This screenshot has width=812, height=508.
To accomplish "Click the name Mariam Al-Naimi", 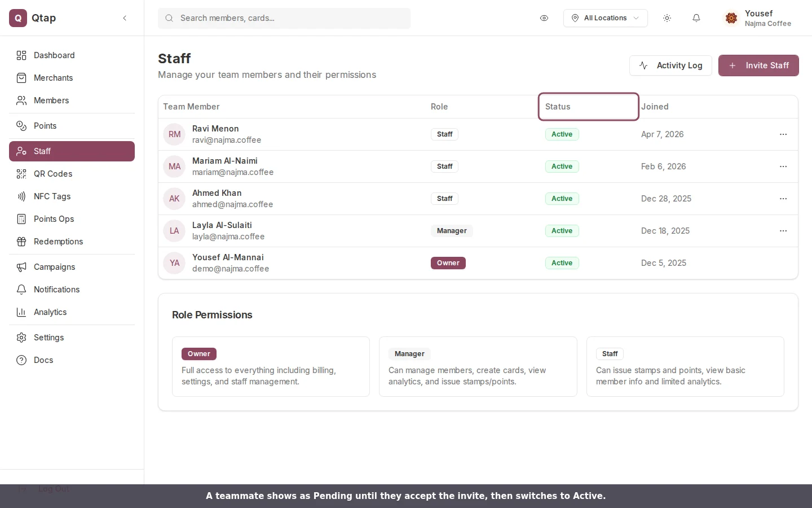I will tap(225, 161).
